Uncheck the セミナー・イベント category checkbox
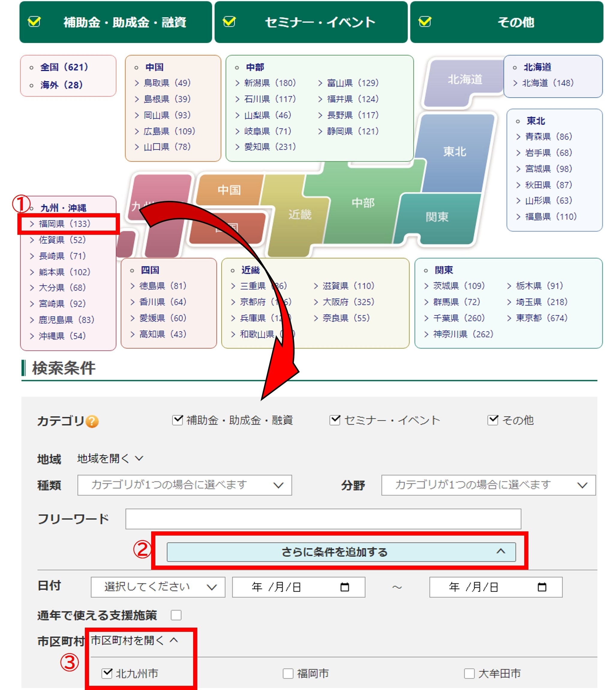The width and height of the screenshot is (616, 690). pos(335,420)
